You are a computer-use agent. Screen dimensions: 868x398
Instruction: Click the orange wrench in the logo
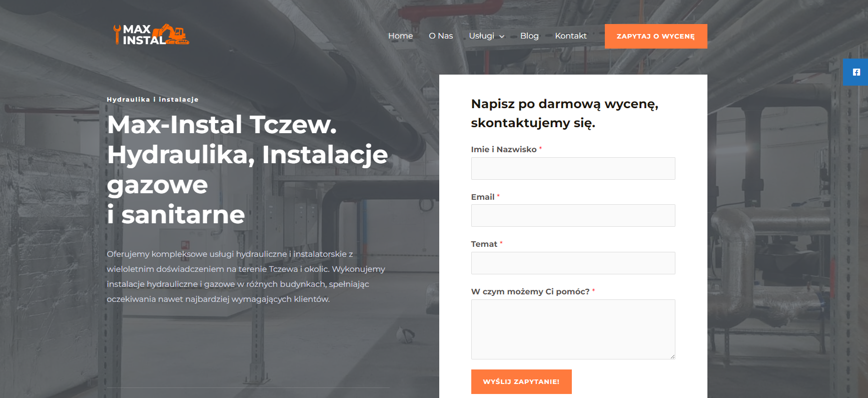[117, 34]
